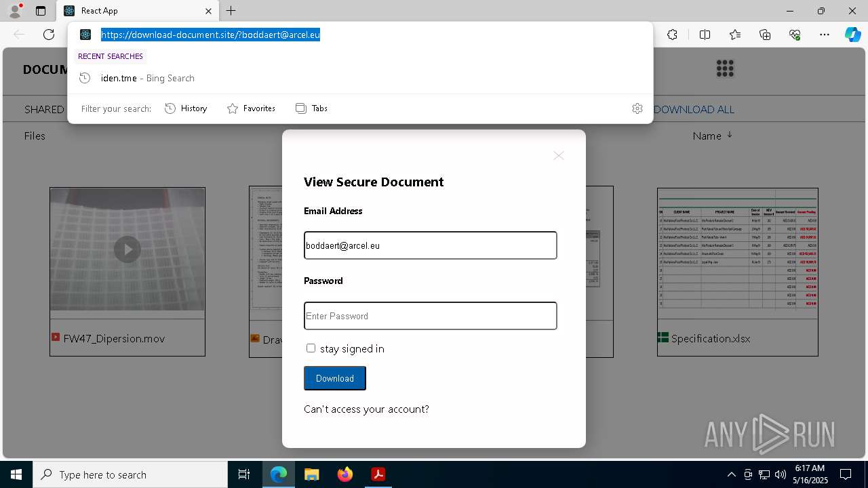The height and width of the screenshot is (488, 868).
Task: Refresh the current page
Action: click(x=49, y=35)
